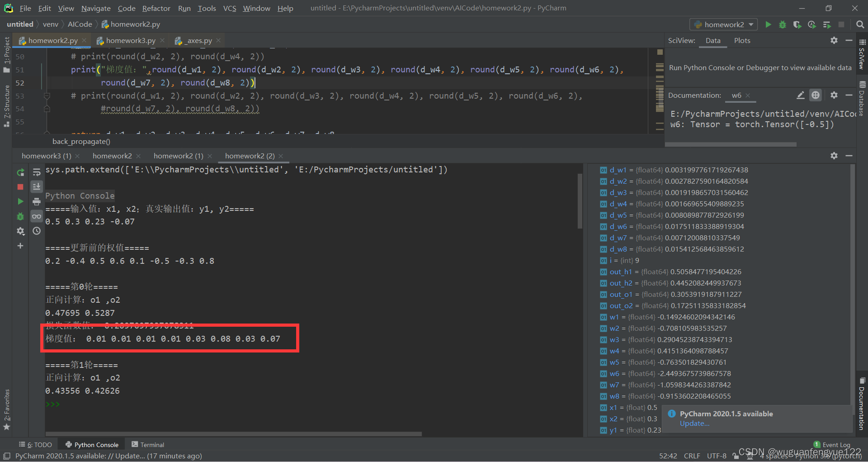
Task: Open the Refactor menu
Action: 156,8
